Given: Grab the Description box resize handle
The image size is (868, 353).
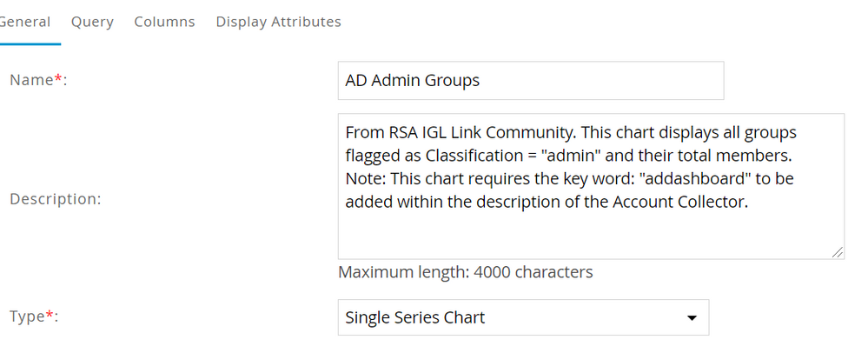Looking at the screenshot, I should click(x=836, y=251).
